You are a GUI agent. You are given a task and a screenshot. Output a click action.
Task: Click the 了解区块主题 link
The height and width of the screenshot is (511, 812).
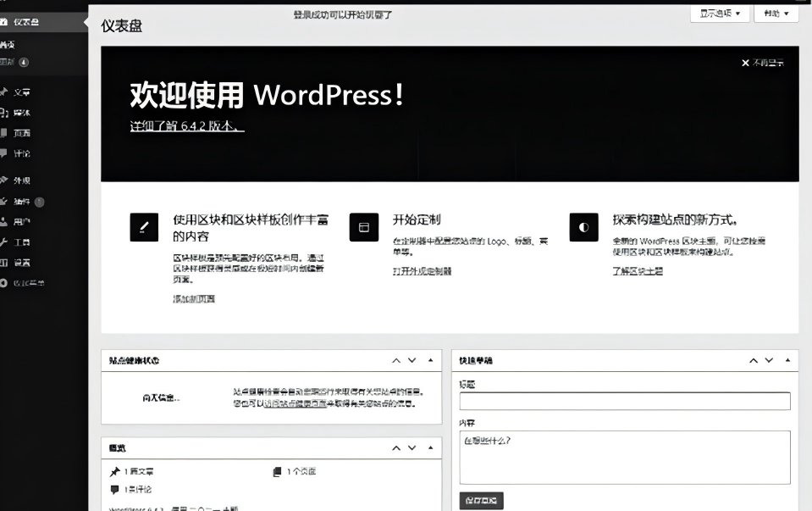click(x=638, y=271)
